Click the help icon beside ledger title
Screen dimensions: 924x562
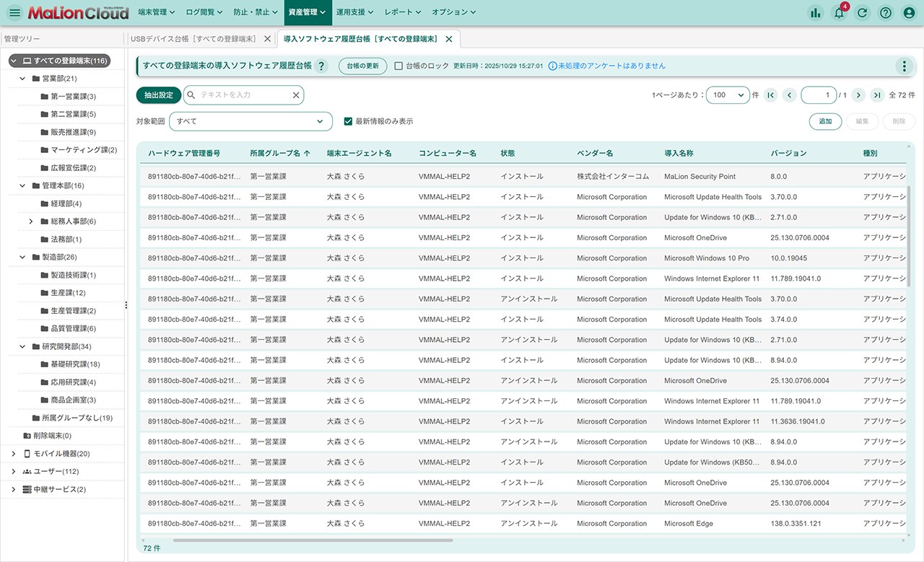[x=322, y=66]
